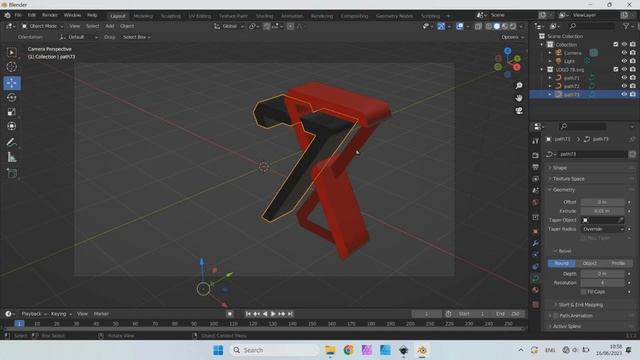Adjust the bevel Depth value field
Image resolution: width=640 pixels, height=360 pixels.
coord(602,274)
